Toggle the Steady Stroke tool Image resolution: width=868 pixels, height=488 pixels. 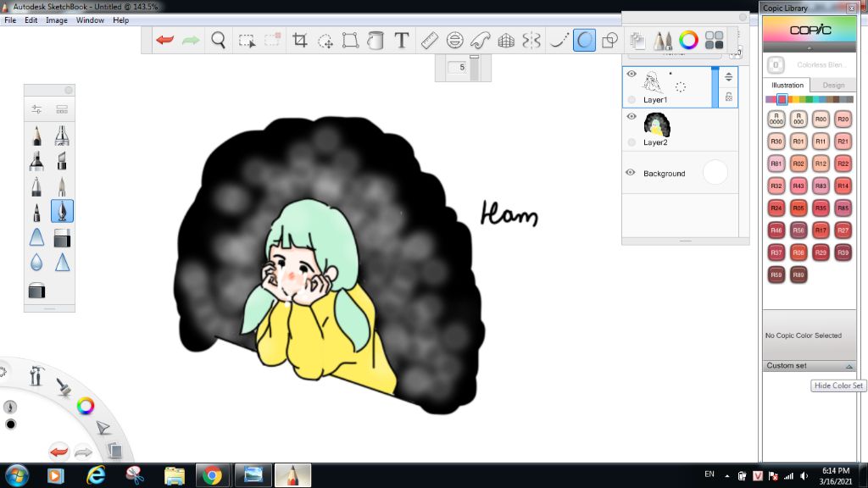559,41
